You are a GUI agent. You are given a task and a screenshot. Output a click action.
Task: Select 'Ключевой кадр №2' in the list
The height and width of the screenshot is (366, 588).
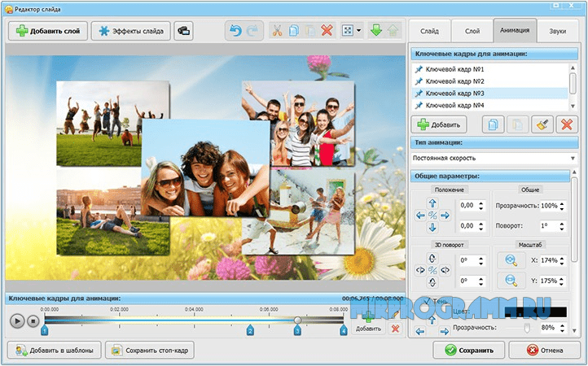490,81
